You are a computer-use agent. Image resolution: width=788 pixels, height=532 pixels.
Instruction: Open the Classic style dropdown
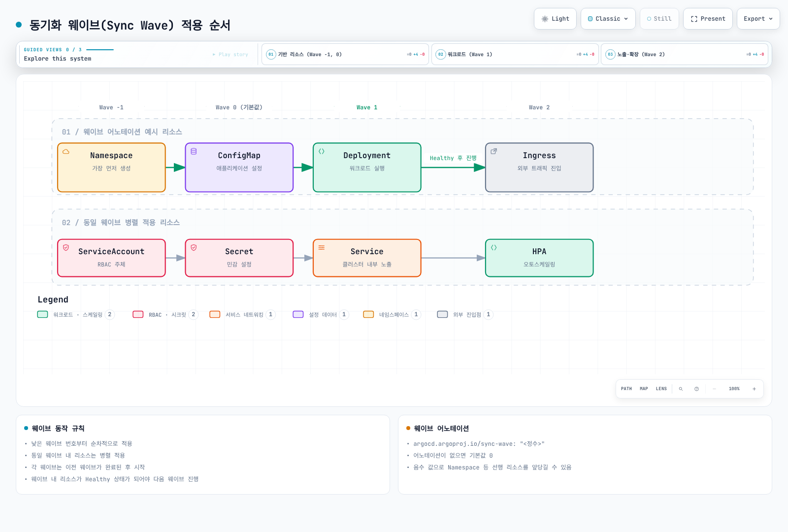click(608, 19)
